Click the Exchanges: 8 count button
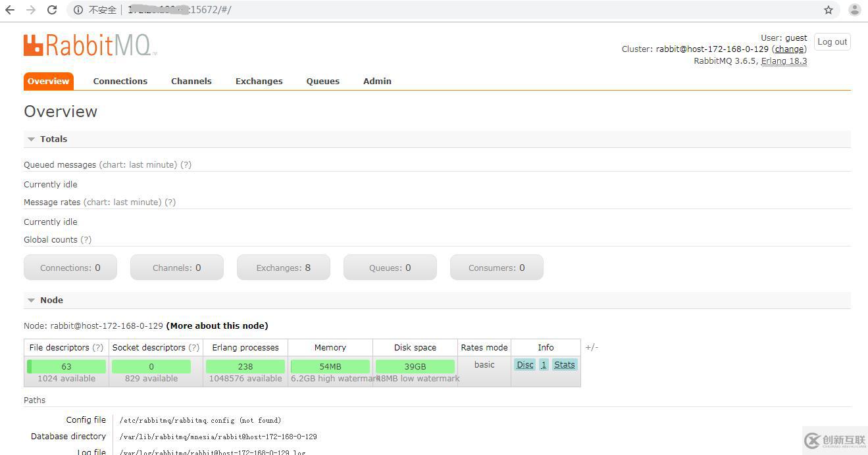The width and height of the screenshot is (868, 455). pos(283,268)
